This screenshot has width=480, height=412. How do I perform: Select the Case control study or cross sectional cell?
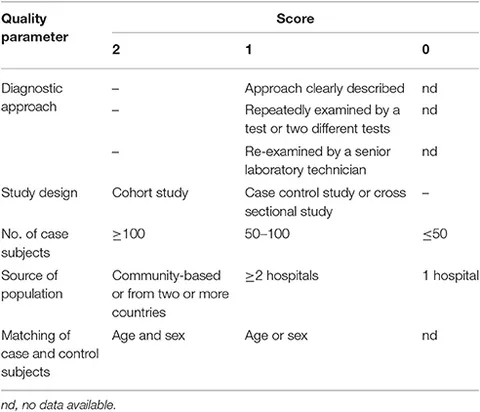(x=325, y=202)
